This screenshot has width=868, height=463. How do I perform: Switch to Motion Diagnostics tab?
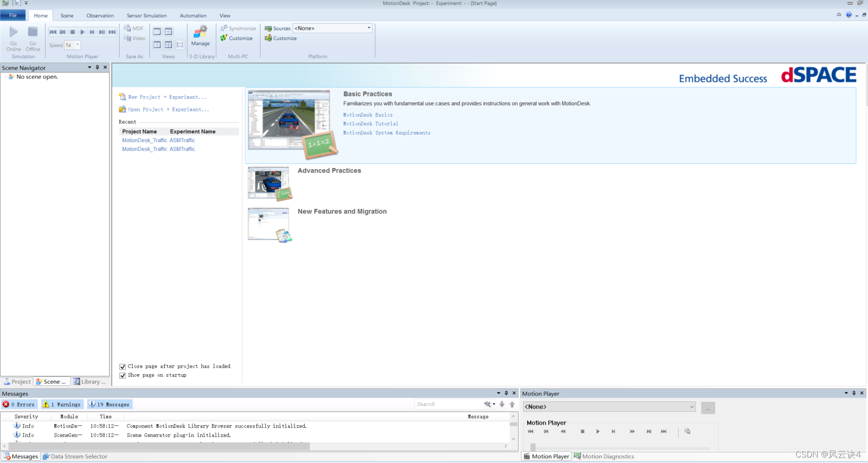coord(604,457)
